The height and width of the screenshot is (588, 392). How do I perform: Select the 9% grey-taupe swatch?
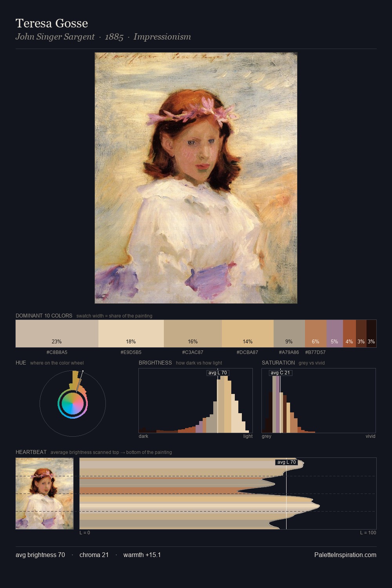[x=289, y=334]
